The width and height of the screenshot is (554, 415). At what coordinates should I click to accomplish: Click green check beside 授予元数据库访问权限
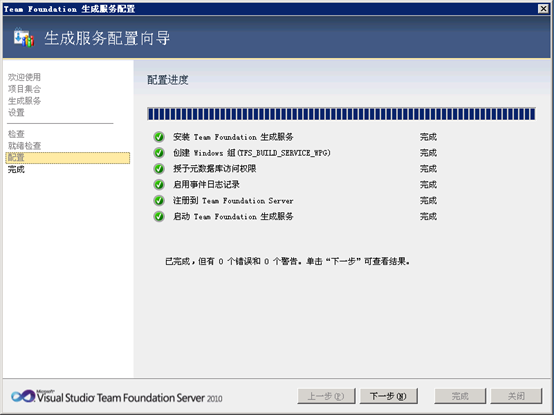(x=159, y=169)
